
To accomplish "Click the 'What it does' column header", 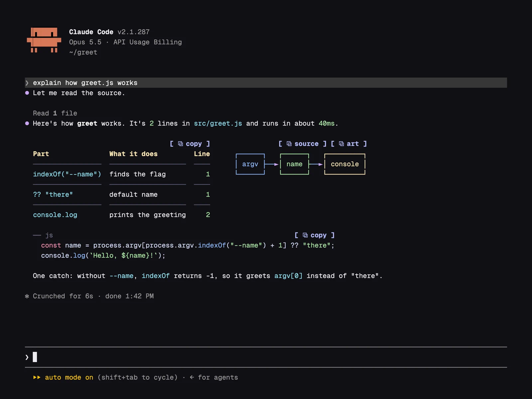I will click(133, 154).
